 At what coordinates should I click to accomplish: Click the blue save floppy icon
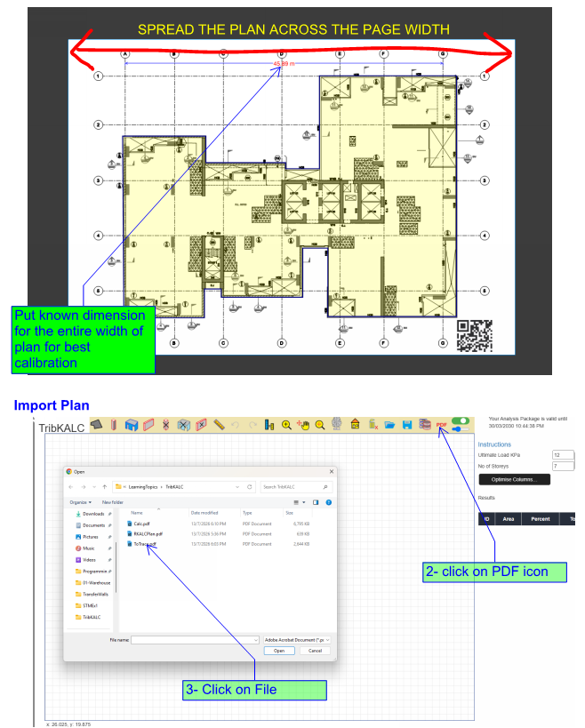[x=406, y=425]
